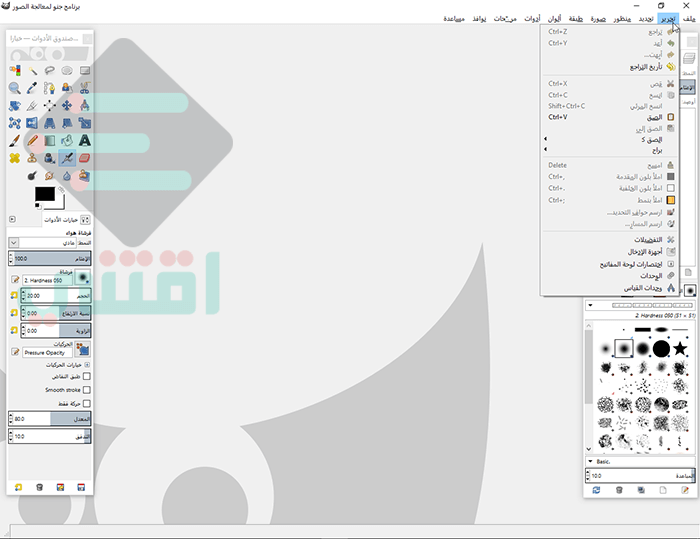Viewport: 700px width, 539px height.
Task: Select the Paintbrush tool
Action: tap(15, 141)
